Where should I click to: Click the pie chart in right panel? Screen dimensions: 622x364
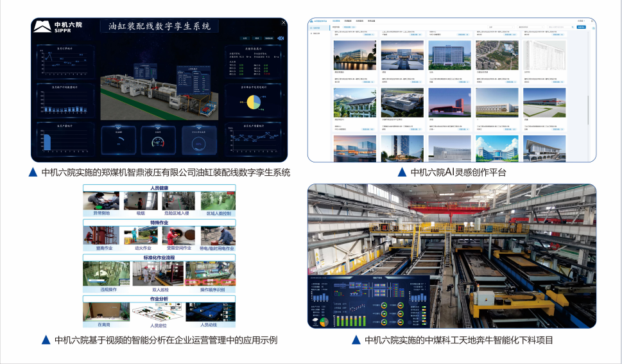point(254,101)
